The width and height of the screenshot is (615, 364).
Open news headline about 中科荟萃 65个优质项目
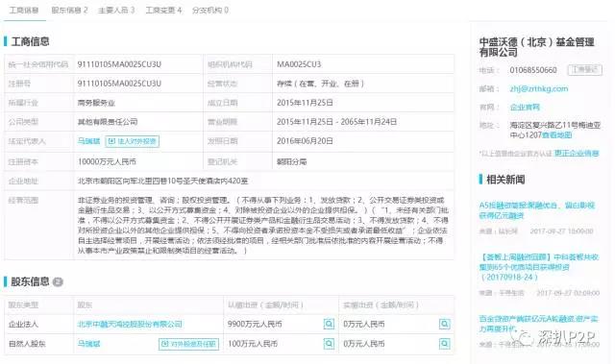coord(539,267)
